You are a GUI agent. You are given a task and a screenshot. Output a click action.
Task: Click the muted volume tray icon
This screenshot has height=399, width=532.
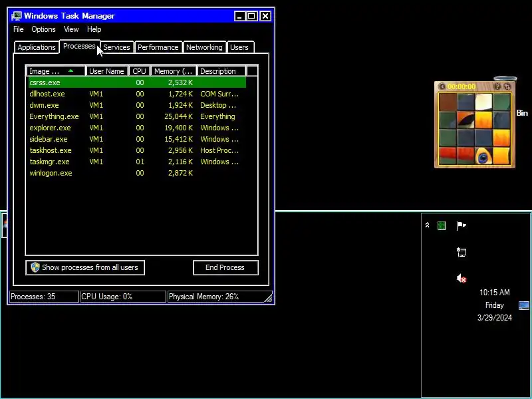462,279
